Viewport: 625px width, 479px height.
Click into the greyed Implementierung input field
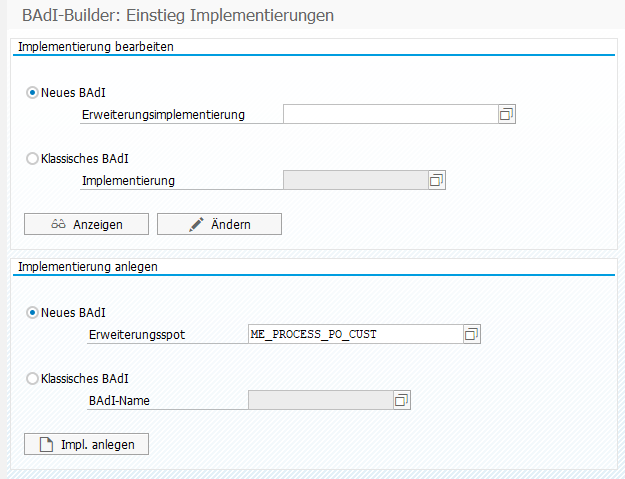tap(354, 180)
